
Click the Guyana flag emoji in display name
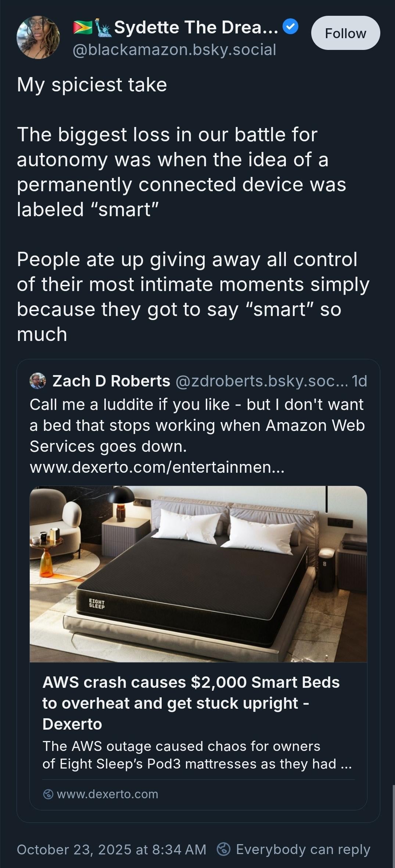[82, 27]
